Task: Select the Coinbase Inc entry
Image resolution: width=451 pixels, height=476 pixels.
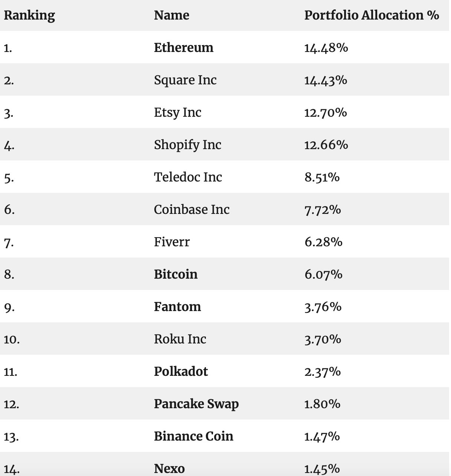Action: pyautogui.click(x=192, y=209)
